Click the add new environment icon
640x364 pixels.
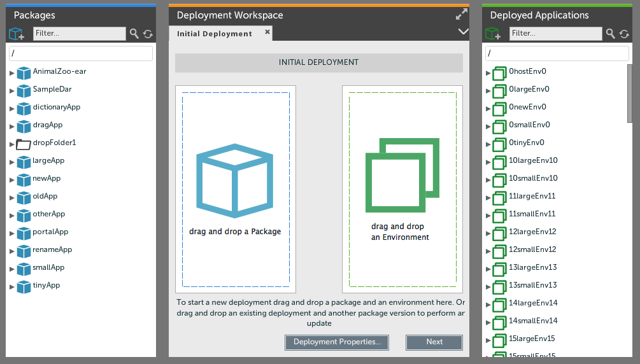(x=494, y=34)
